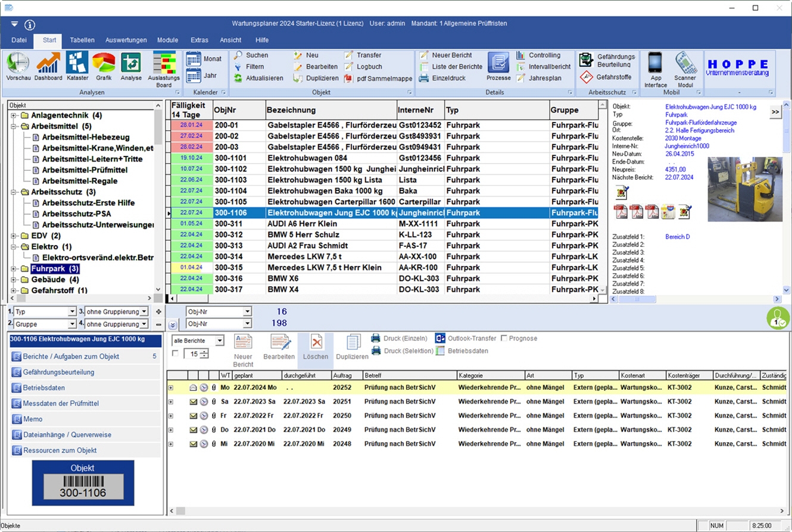The image size is (792, 532).
Task: Expand report row with Auftrag 20252
Action: tap(171, 387)
